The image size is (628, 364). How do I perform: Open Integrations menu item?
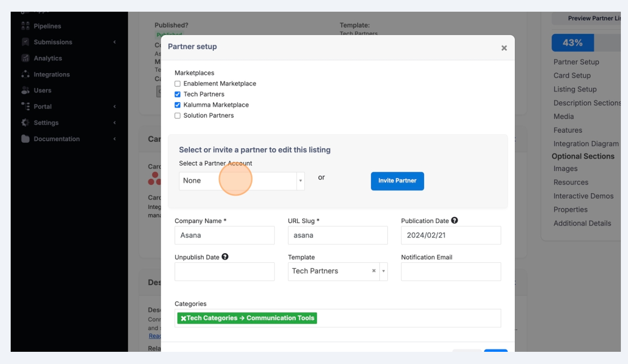click(x=52, y=74)
